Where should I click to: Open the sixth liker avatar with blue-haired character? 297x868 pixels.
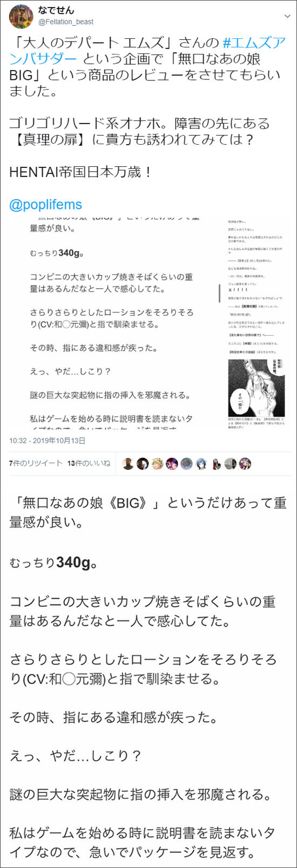(x=201, y=464)
